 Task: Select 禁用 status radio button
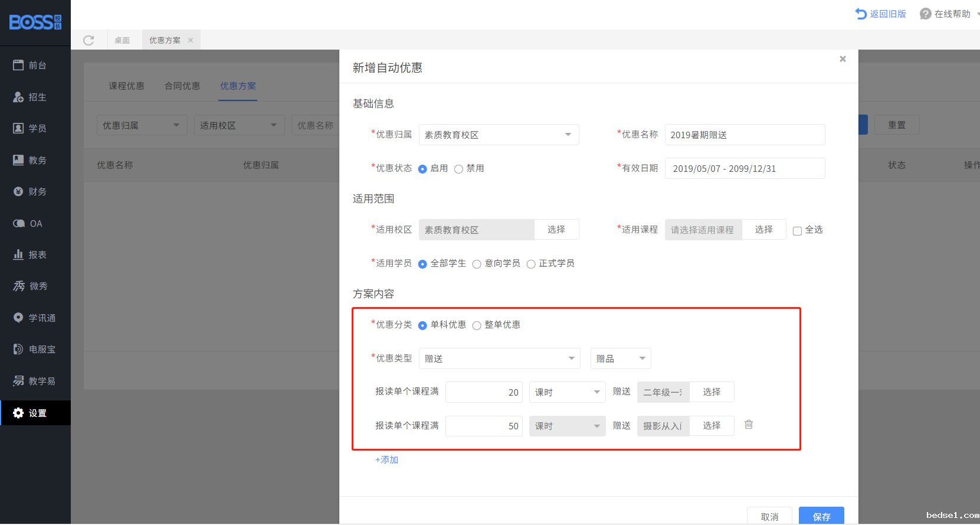458,169
